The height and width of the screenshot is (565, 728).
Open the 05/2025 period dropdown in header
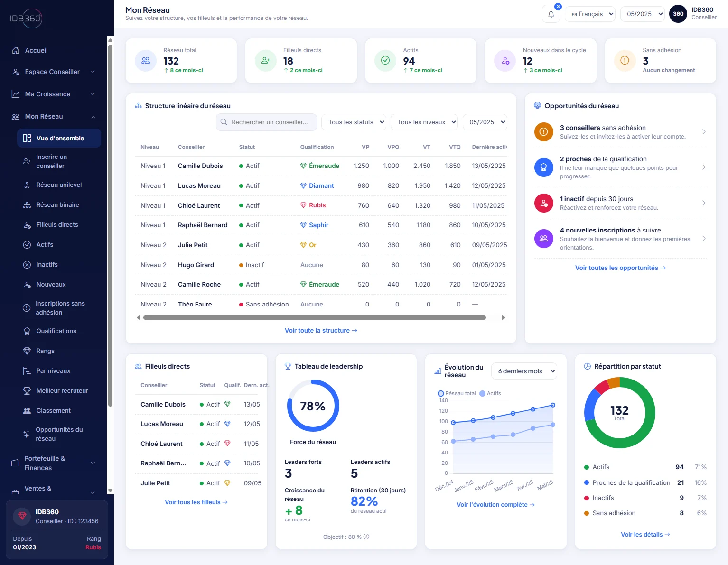(x=643, y=14)
